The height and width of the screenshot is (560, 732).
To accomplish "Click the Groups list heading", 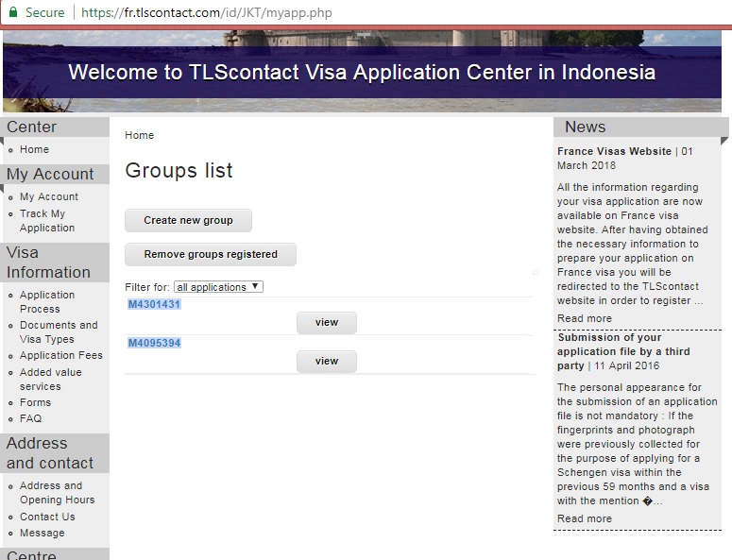I will click(179, 170).
